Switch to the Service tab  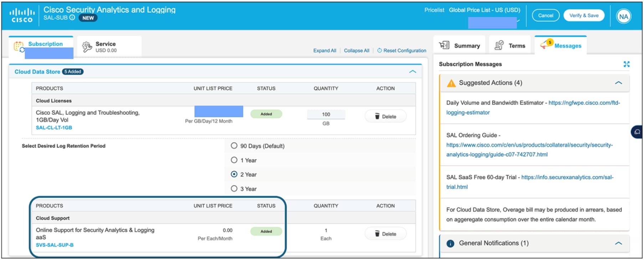[109, 47]
